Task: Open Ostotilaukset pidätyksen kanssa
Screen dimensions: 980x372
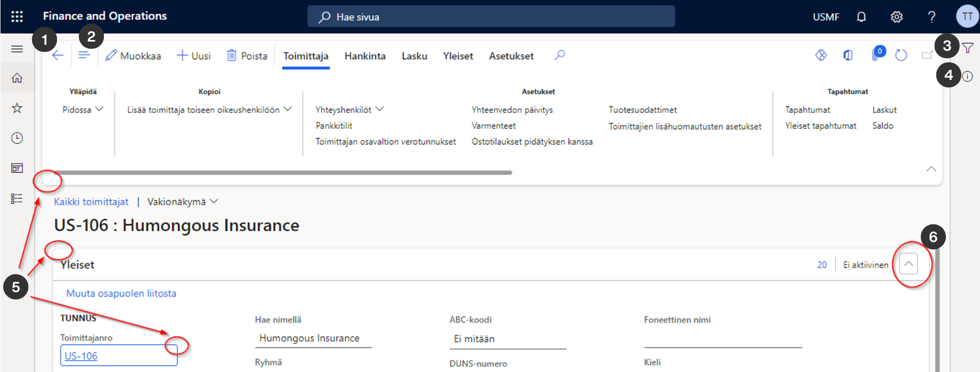Action: pos(532,141)
